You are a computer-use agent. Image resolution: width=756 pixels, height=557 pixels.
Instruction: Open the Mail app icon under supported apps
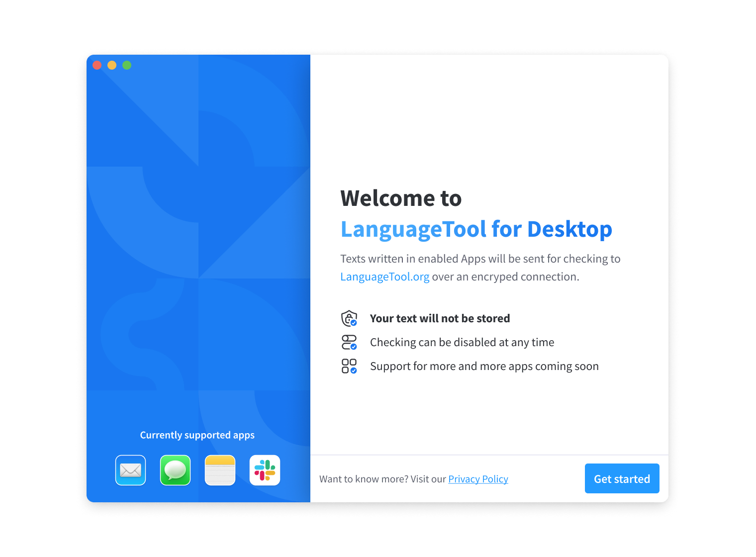[130, 470]
